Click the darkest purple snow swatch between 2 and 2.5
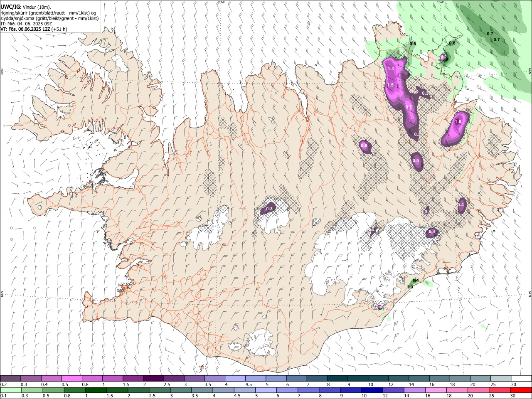 click(x=153, y=379)
